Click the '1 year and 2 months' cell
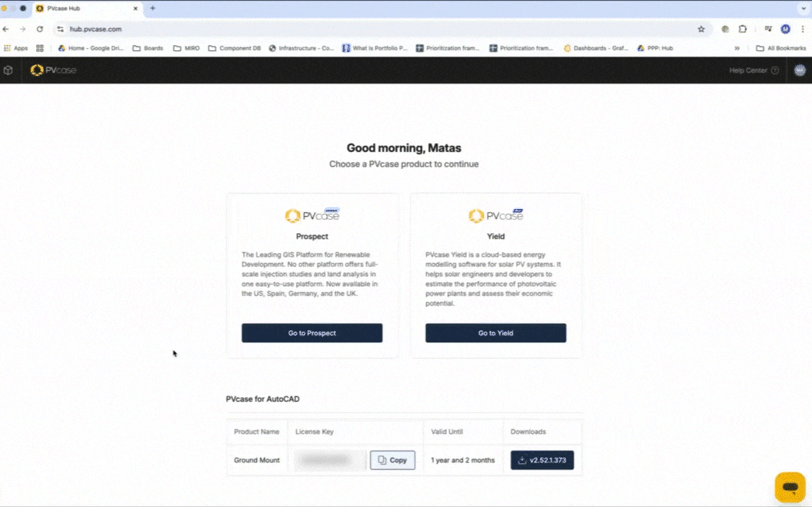812x507 pixels. (x=463, y=460)
